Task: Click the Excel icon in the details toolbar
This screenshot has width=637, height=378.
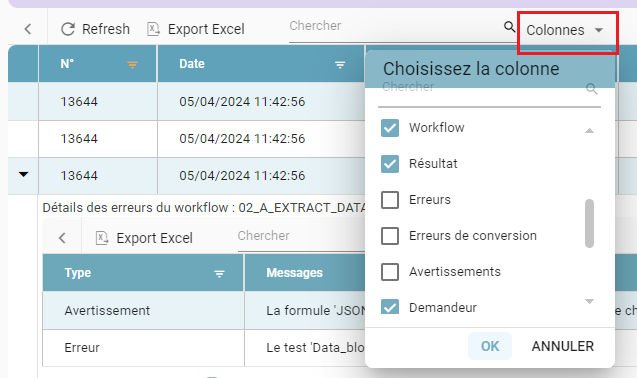Action: point(102,238)
